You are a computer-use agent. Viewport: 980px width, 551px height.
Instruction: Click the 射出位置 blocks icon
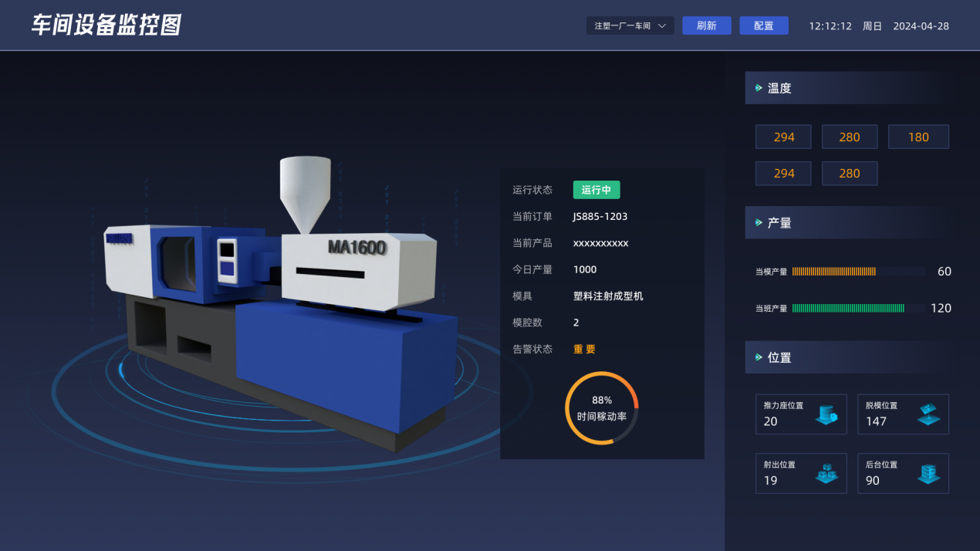pyautogui.click(x=826, y=474)
